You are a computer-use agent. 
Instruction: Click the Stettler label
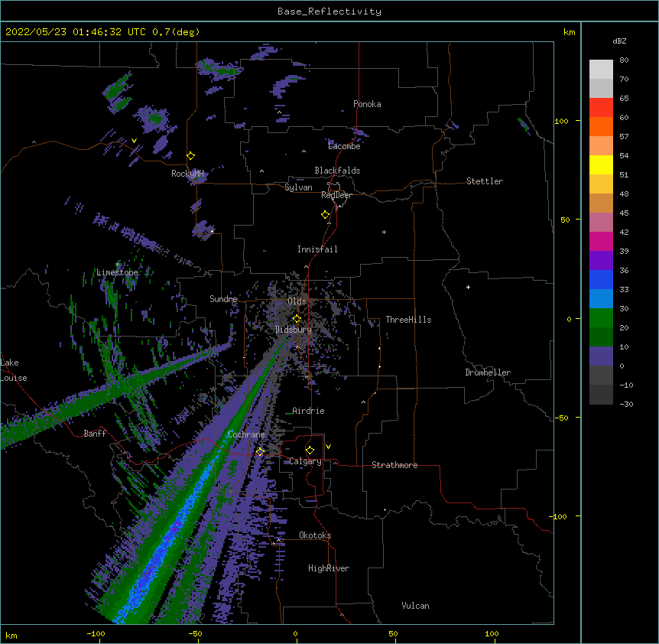(485, 181)
